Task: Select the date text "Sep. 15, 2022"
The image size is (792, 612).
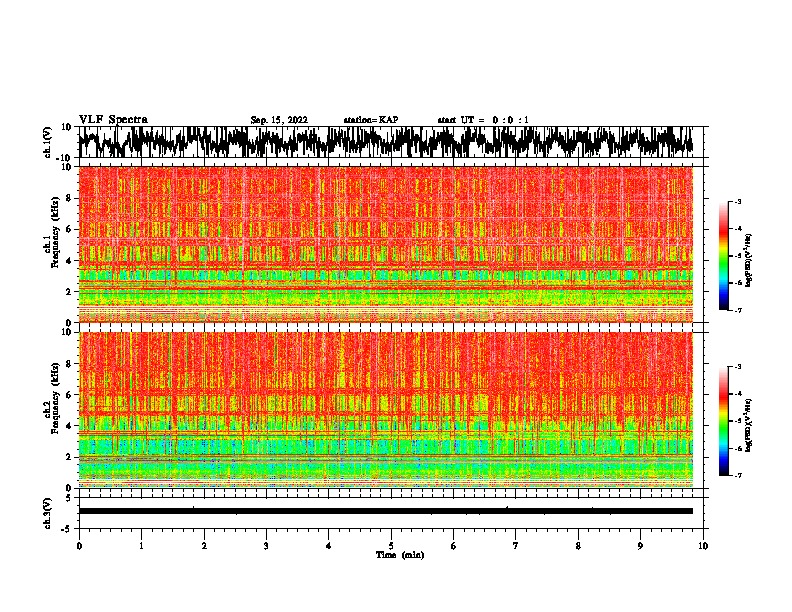Action: tap(279, 120)
